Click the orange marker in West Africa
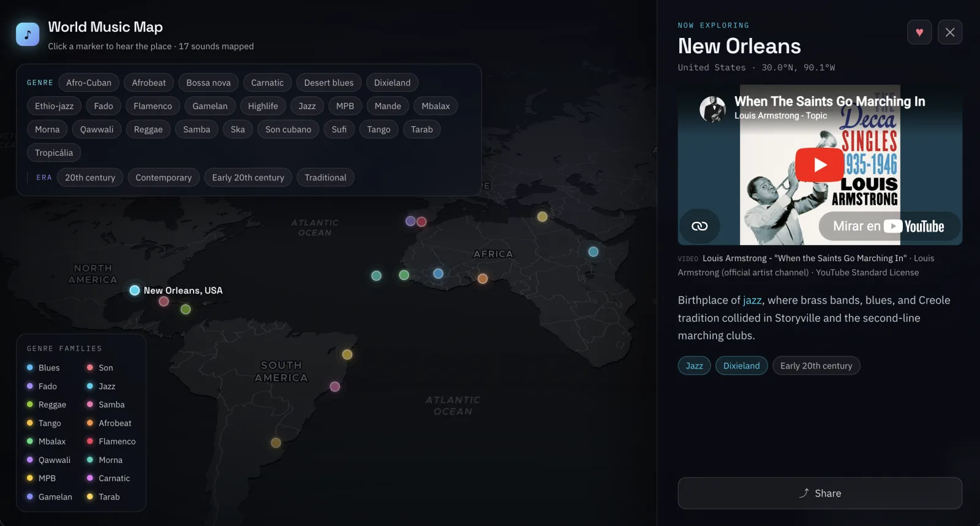The height and width of the screenshot is (526, 980). pyautogui.click(x=483, y=279)
